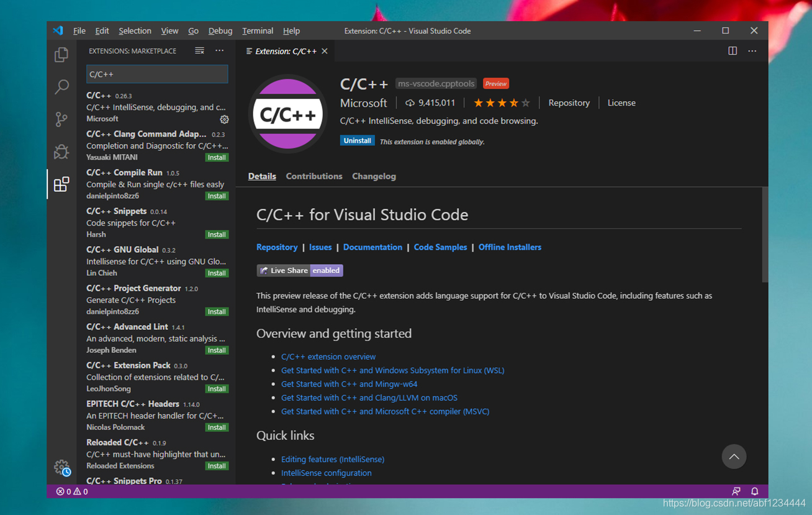Click the Microsoft publisher name

[363, 103]
